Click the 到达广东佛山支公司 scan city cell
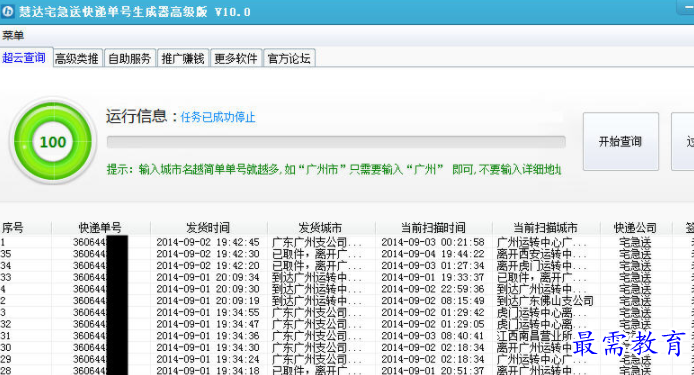The image size is (694, 375). (x=545, y=301)
